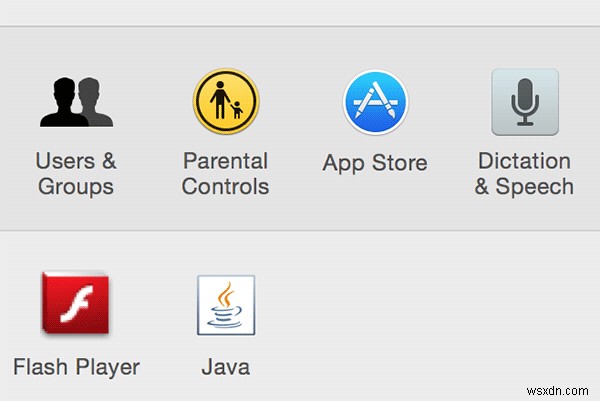Screen dimensions: 600x401
Task: Click the child figure in Parental Controls icon
Action: pos(237,108)
